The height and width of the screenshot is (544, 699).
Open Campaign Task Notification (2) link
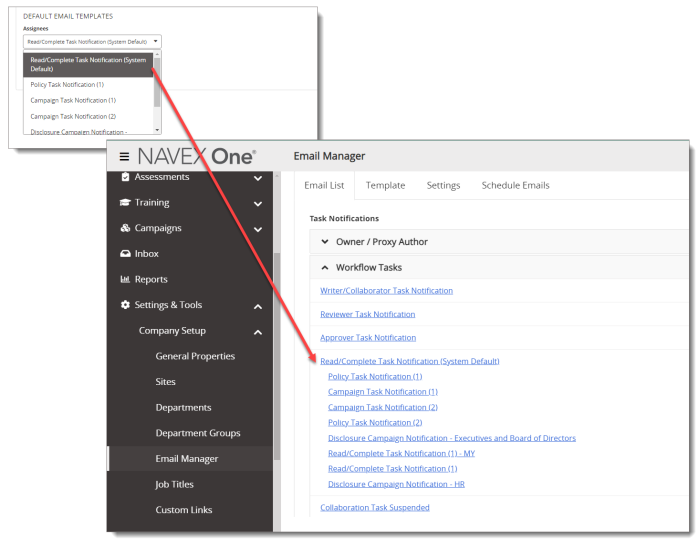(383, 408)
